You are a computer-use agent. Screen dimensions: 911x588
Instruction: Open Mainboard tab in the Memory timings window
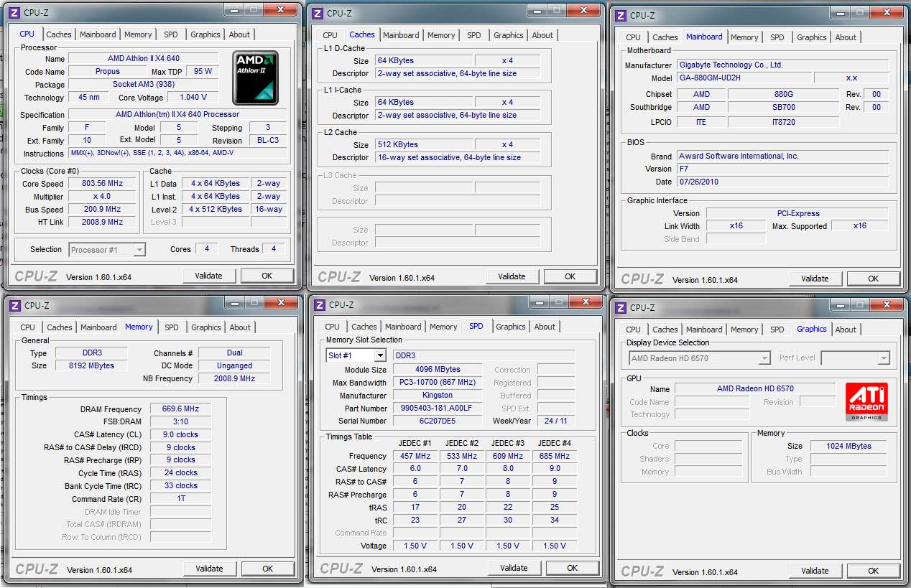[x=98, y=327]
